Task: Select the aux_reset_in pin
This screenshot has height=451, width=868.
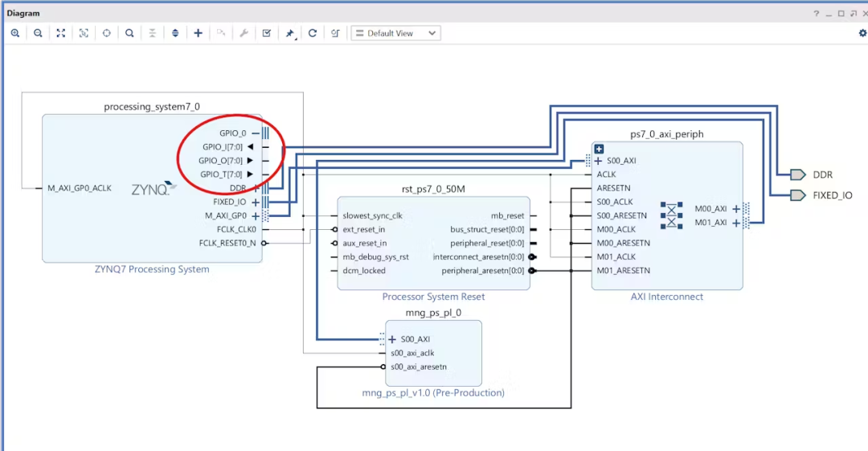Action: (364, 244)
